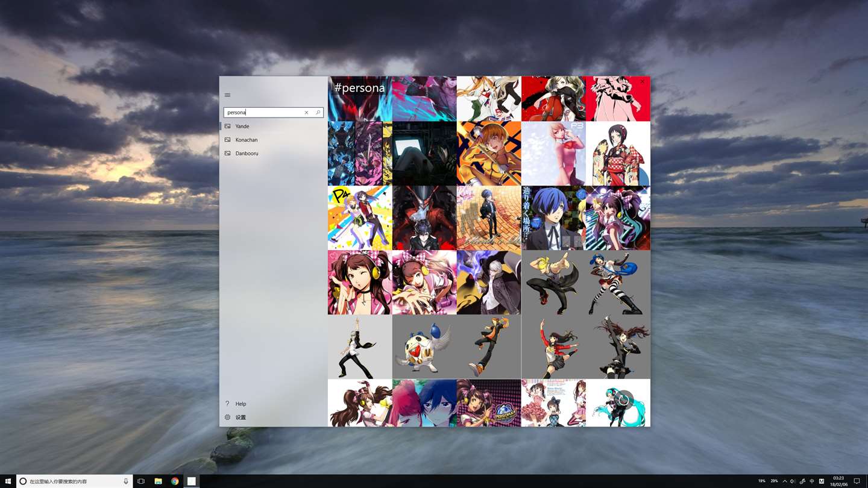
Task: Open the kimono girl thumbnail
Action: [618, 153]
